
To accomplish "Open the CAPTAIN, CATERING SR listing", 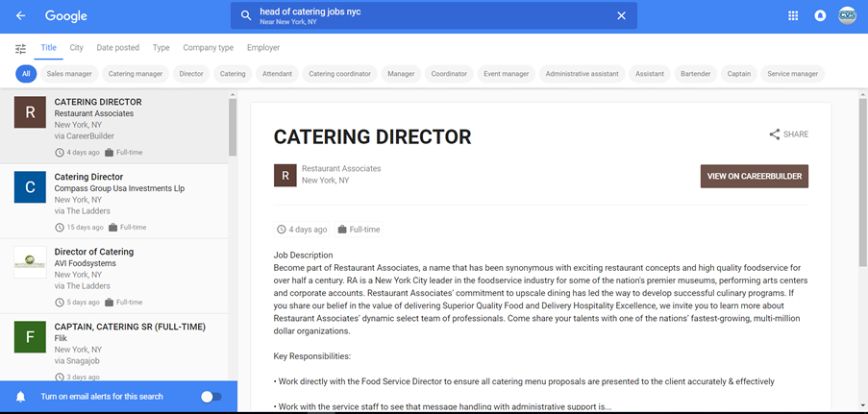I will pyautogui.click(x=114, y=347).
